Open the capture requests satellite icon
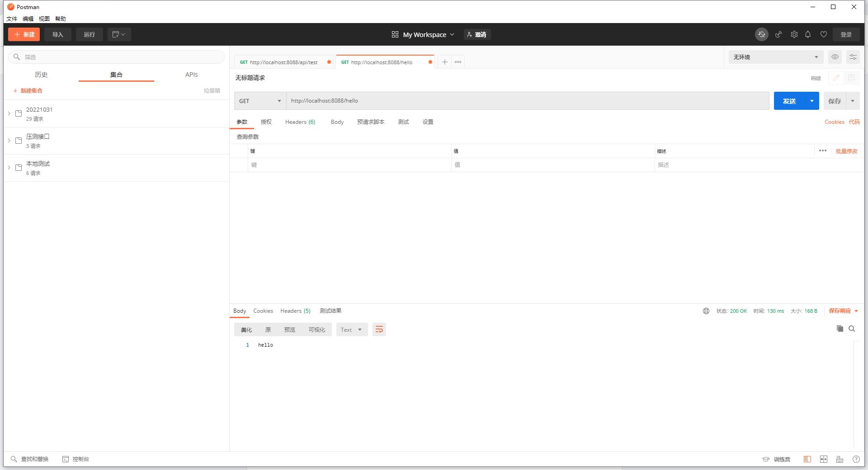Screen dimensions: 868x470 click(778, 34)
